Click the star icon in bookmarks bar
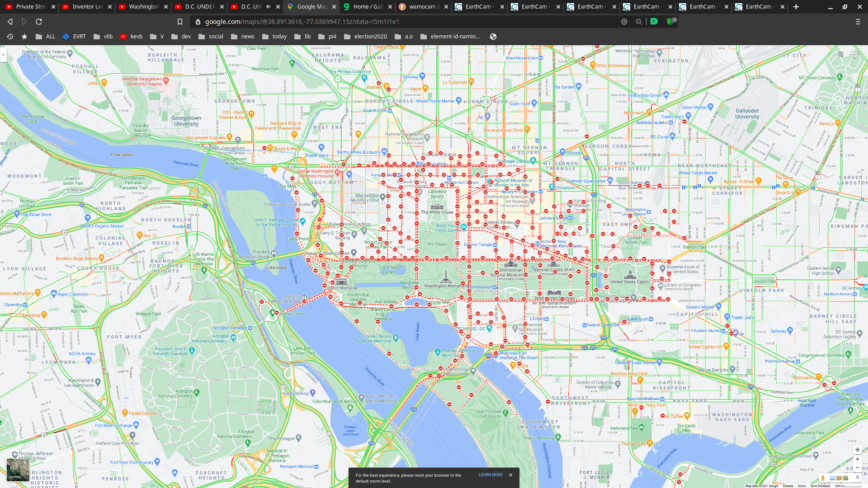The image size is (868, 488). pos(24,37)
